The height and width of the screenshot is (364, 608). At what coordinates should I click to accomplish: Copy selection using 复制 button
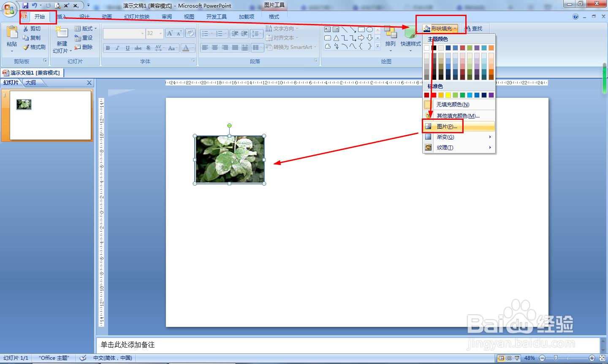coord(32,38)
